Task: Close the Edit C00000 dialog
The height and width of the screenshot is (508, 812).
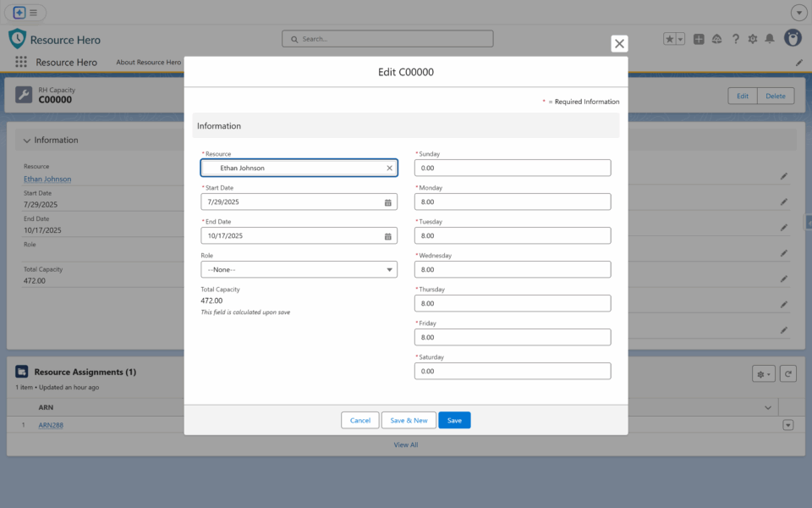Action: click(619, 43)
